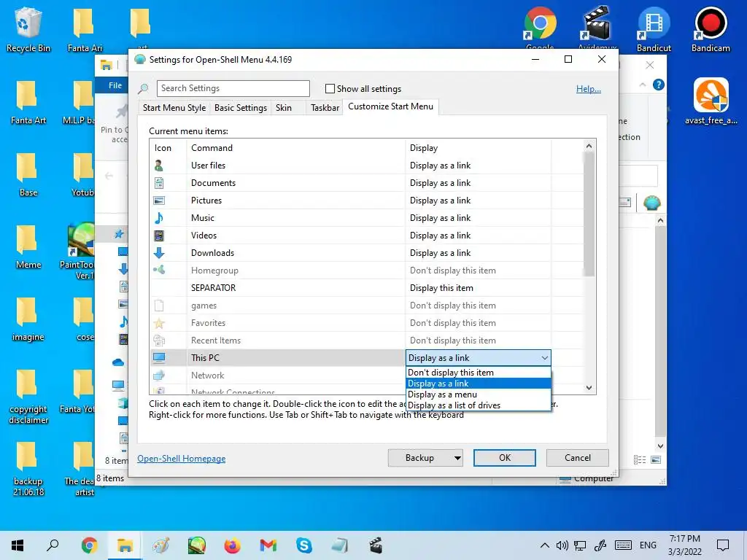Open Bandicam desktop shortcut
Image resolution: width=747 pixels, height=560 pixels.
(711, 30)
